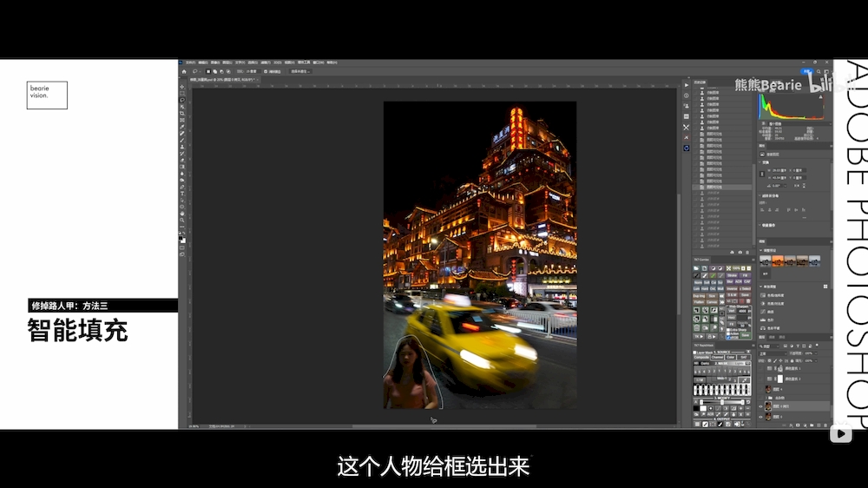This screenshot has width=868, height=488.
Task: Click the search magnifier icon at top right
Action: coord(819,71)
